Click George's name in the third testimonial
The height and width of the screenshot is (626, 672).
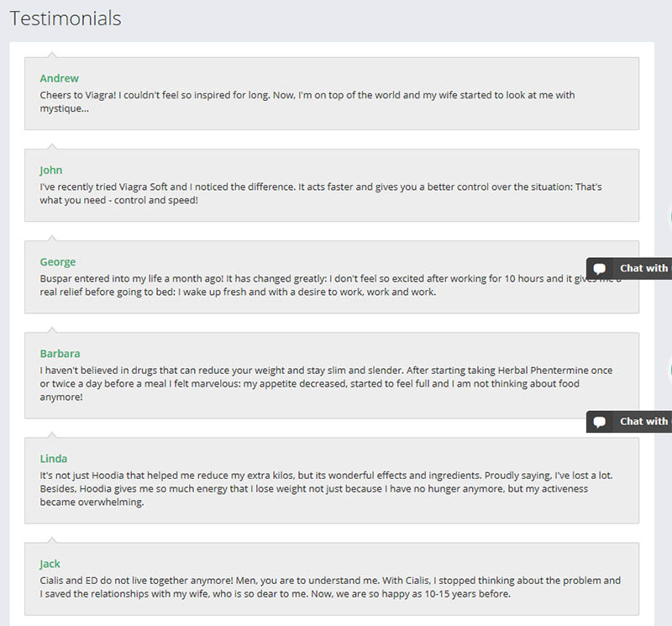(x=58, y=261)
